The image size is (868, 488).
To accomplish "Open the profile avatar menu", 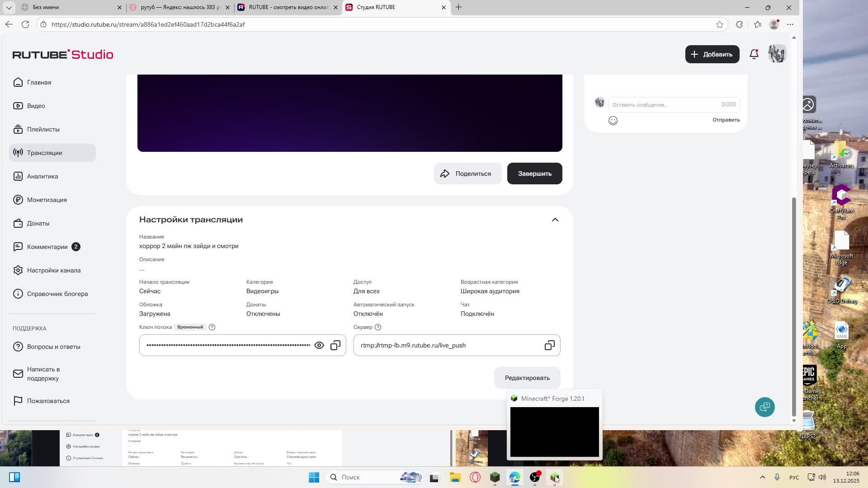I will click(x=777, y=54).
